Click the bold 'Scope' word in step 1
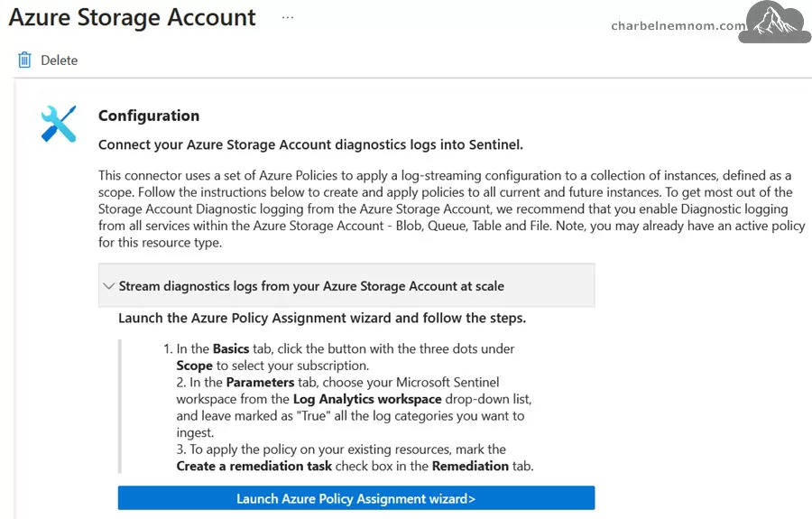 pyautogui.click(x=194, y=366)
